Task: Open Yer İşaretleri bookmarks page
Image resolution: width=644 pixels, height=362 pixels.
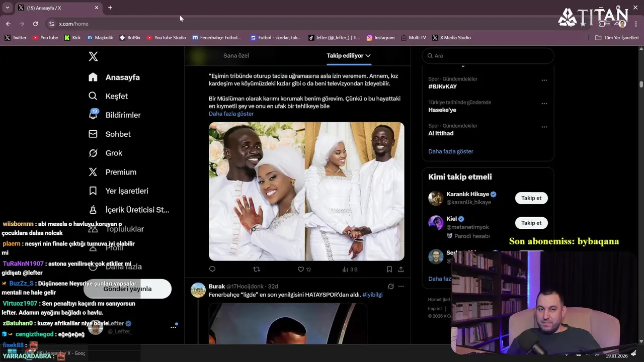Action: point(118,191)
